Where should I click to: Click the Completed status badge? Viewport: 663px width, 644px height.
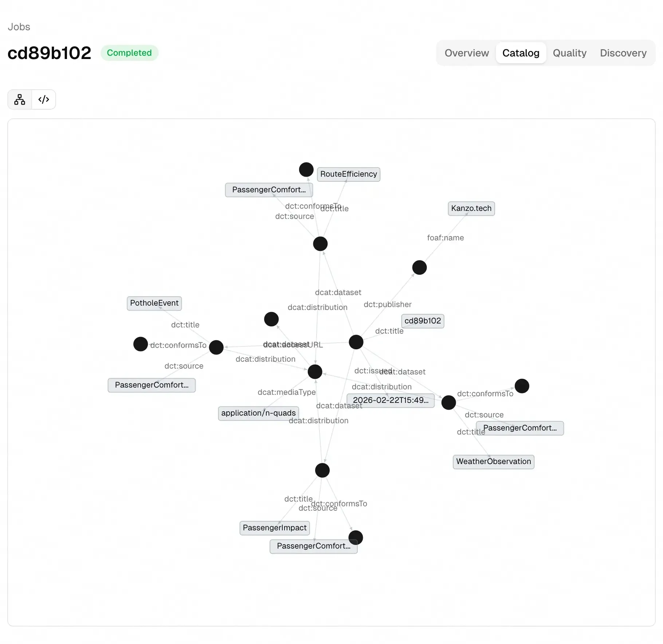tap(129, 53)
